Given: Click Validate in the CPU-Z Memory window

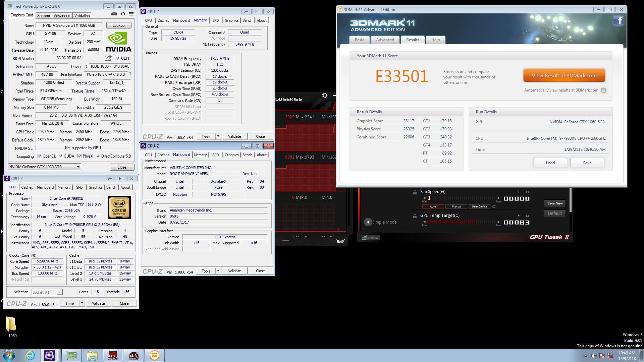Looking at the screenshot, I should click(234, 136).
